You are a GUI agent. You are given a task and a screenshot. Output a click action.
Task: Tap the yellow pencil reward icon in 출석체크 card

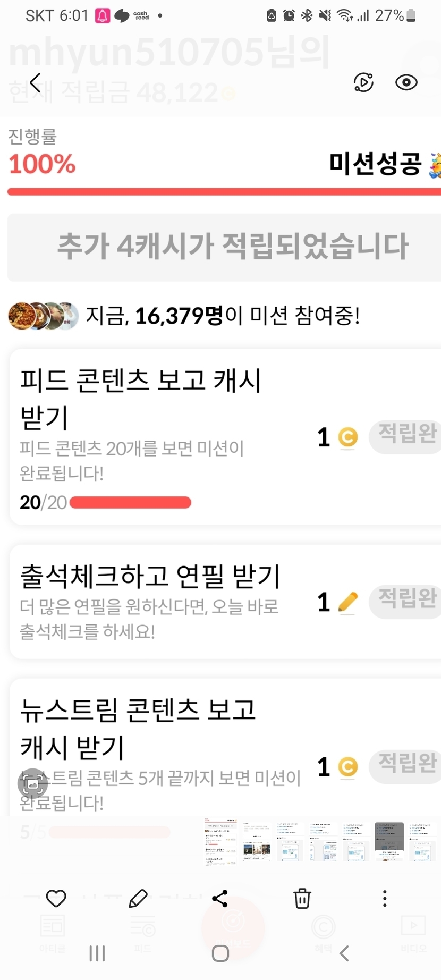348,602
